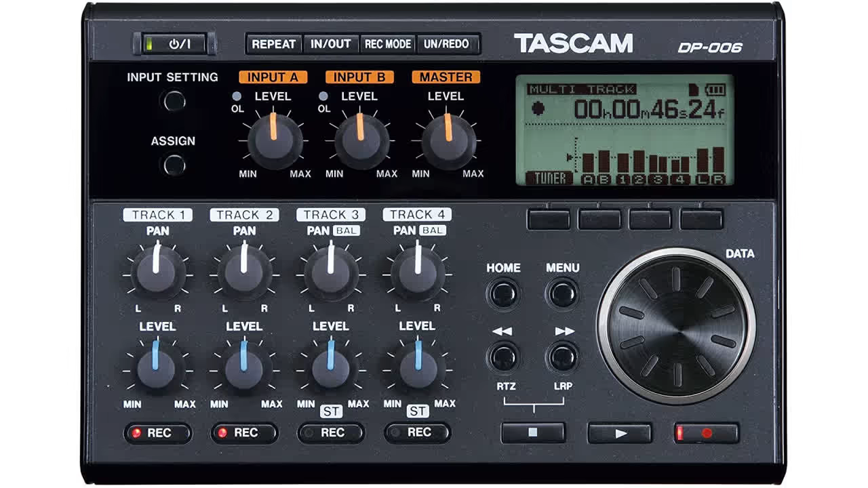Push the HOME button

503,294
